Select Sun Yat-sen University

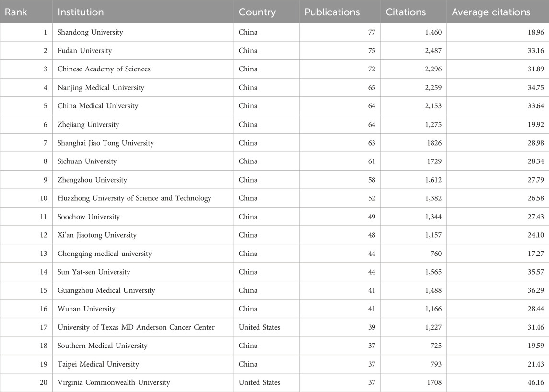pos(94,272)
